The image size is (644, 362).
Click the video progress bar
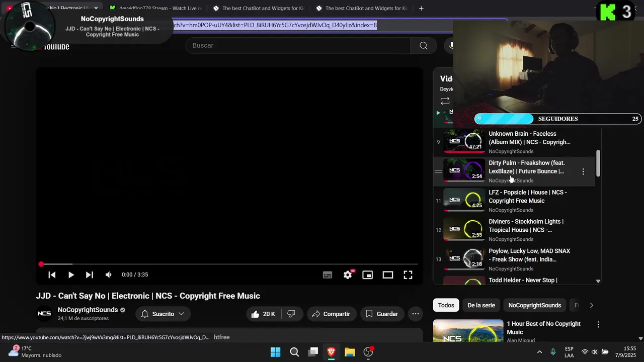[229, 264]
